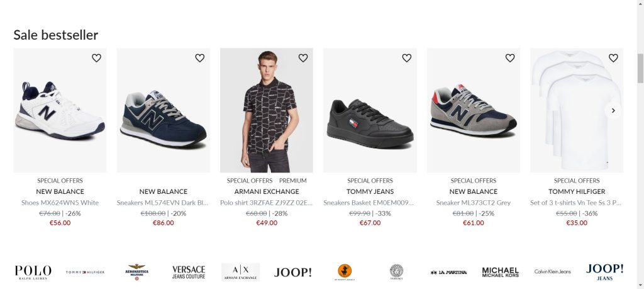Click heart icon on Tommy Jeans sneakers
The width and height of the screenshot is (644, 289).
pos(406,58)
